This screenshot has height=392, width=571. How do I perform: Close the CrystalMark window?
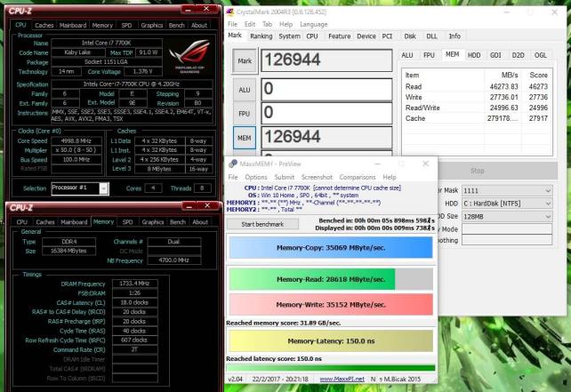click(x=554, y=12)
